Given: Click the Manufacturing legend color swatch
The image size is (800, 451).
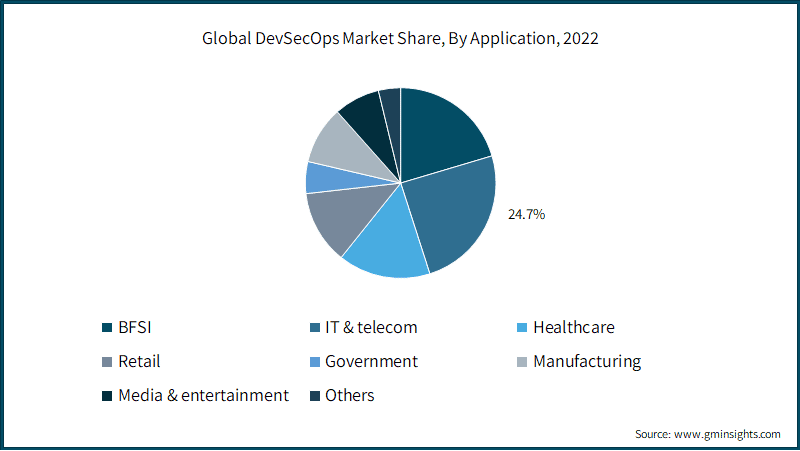Looking at the screenshot, I should click(522, 362).
